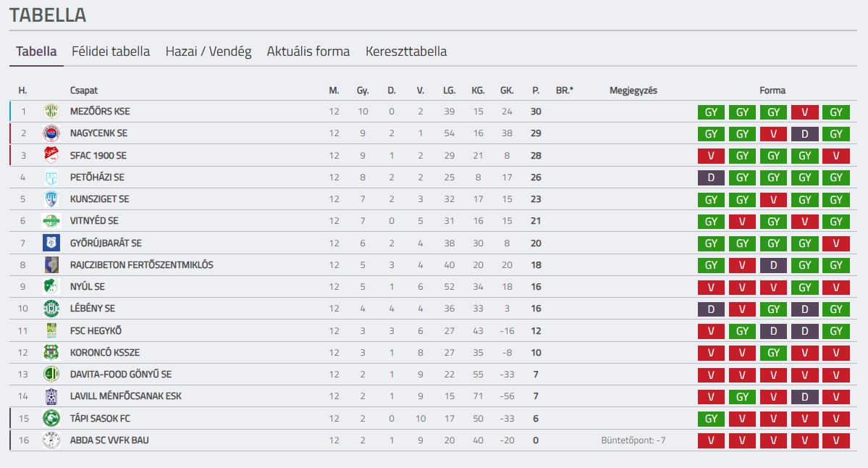Click the Abda SC VVFK Bau crest
Image resolution: width=868 pixels, height=468 pixels.
tap(51, 440)
